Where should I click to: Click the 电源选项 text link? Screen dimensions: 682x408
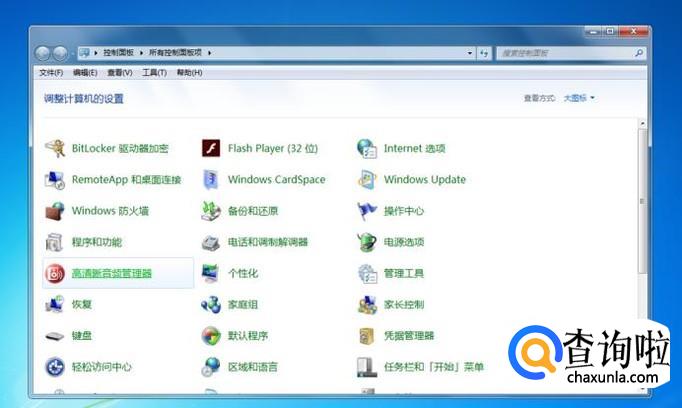click(x=404, y=242)
